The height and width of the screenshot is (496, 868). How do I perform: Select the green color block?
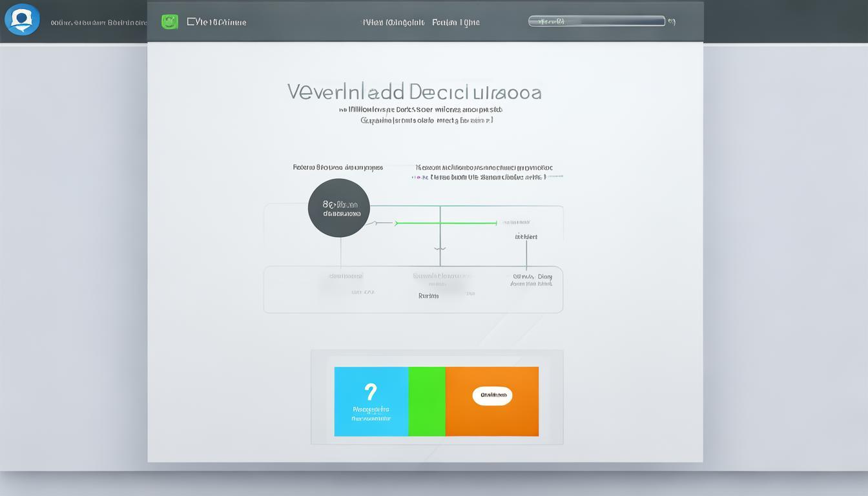pos(427,401)
